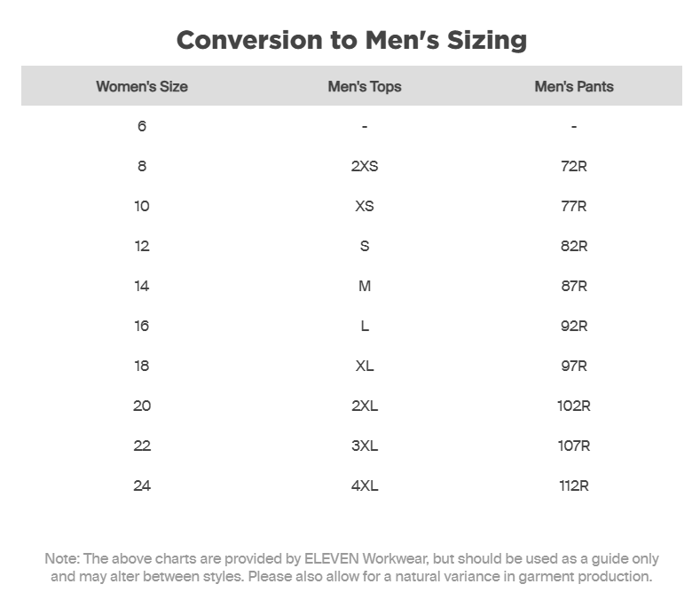The width and height of the screenshot is (700, 592).
Task: Click the 3XL men's tops cell
Action: (x=365, y=446)
